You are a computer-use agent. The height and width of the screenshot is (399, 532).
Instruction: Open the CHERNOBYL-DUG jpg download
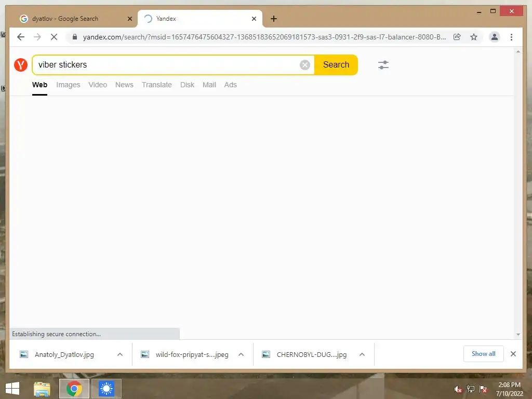(x=312, y=354)
